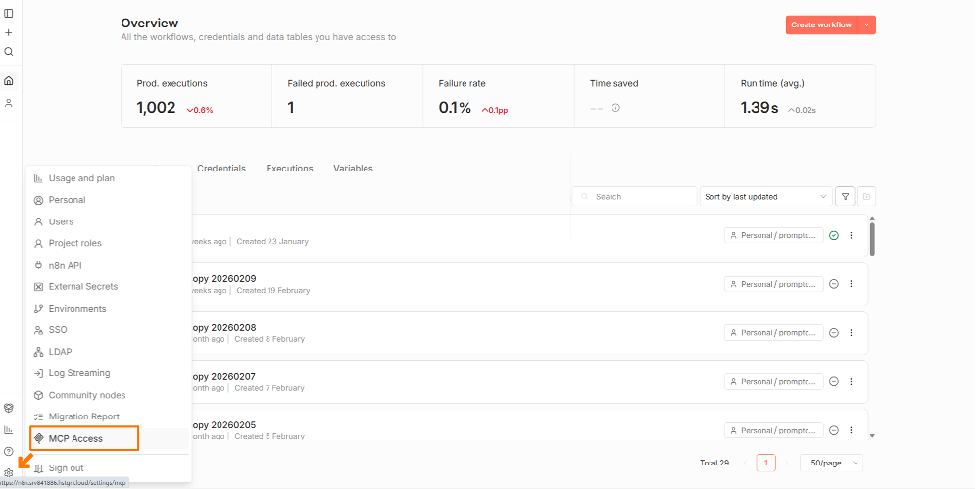Switch to the Variables tab
Viewport: 980px width, 489px height.
click(x=353, y=169)
